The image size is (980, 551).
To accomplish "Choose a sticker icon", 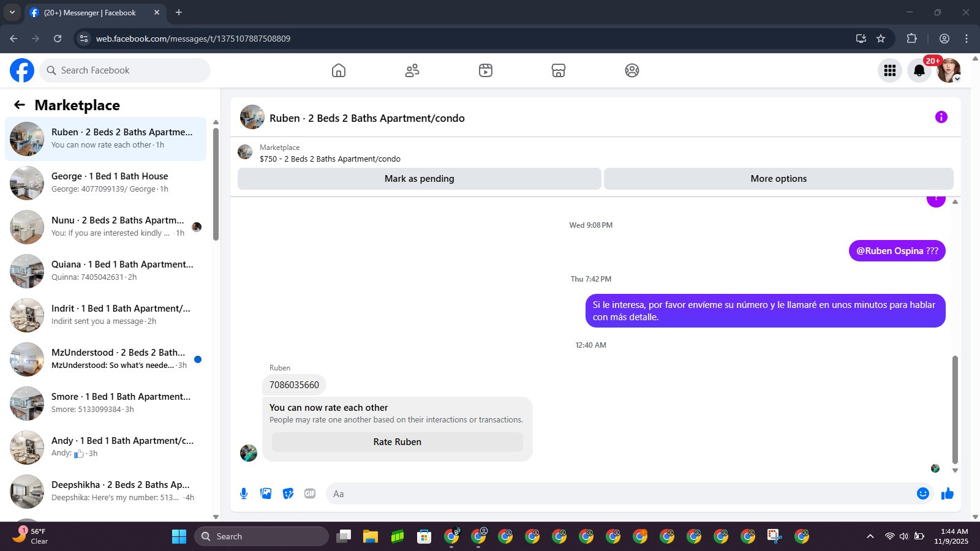I will coord(288,493).
